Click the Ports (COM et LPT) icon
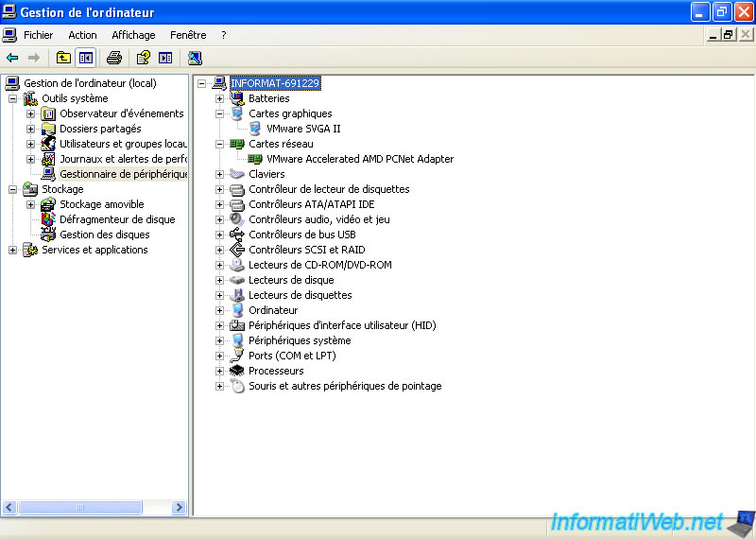 pyautogui.click(x=237, y=356)
